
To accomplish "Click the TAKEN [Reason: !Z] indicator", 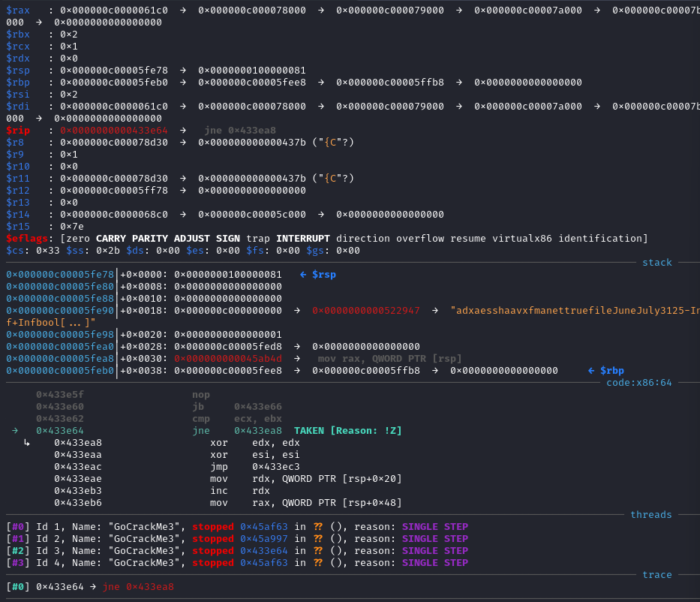I will pyautogui.click(x=348, y=431).
